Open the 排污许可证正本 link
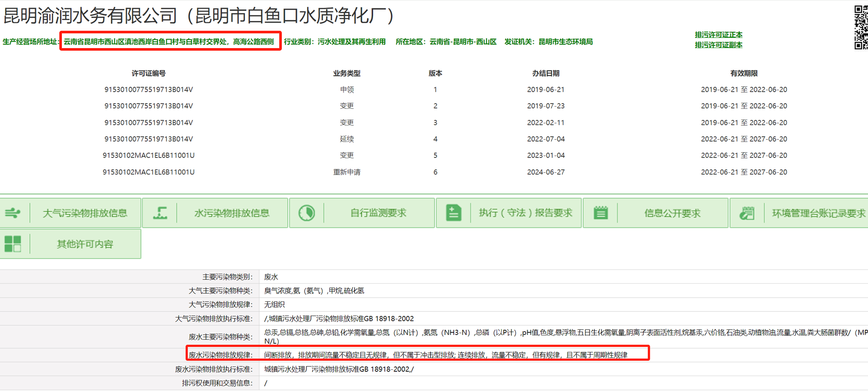Image resolution: width=868 pixels, height=392 pixels. point(719,35)
